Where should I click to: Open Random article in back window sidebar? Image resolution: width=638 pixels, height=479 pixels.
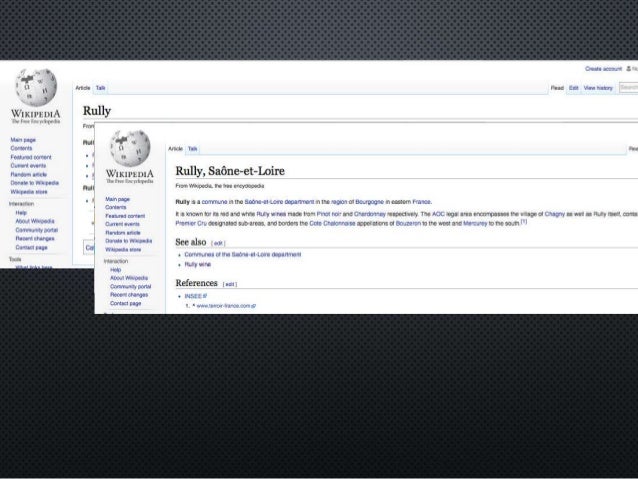(x=28, y=174)
